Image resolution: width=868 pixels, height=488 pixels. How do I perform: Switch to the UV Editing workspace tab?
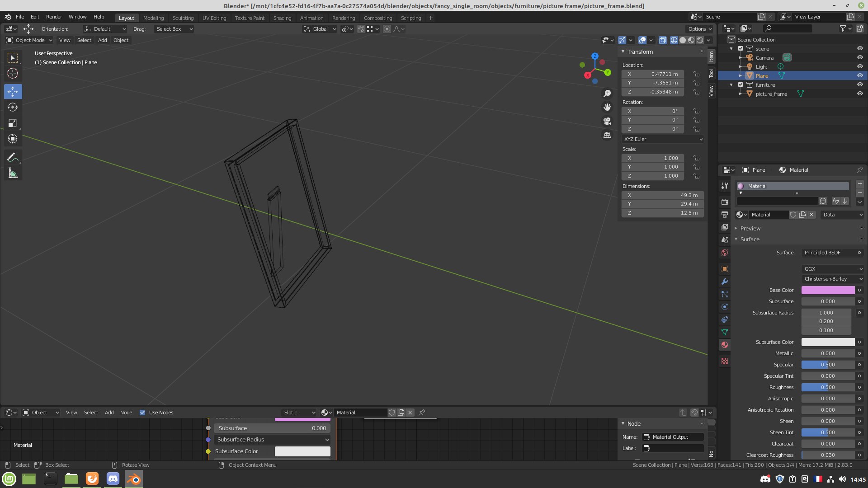214,18
